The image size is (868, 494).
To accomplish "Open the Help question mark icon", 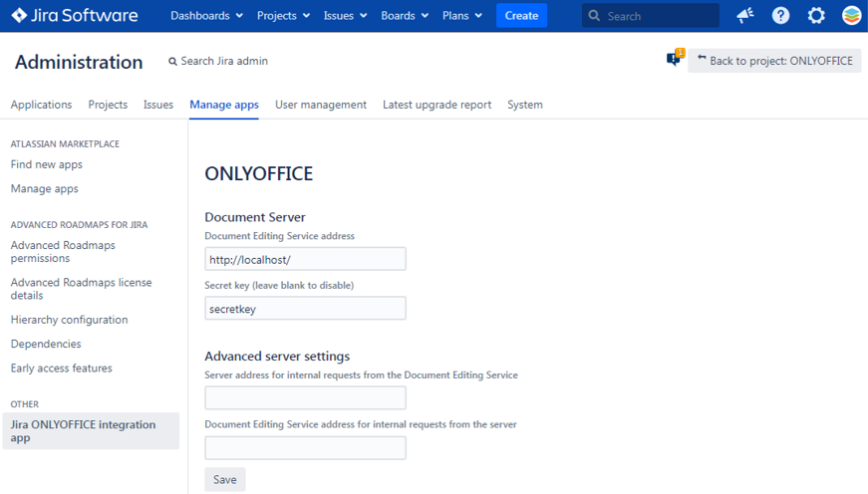I will click(780, 16).
